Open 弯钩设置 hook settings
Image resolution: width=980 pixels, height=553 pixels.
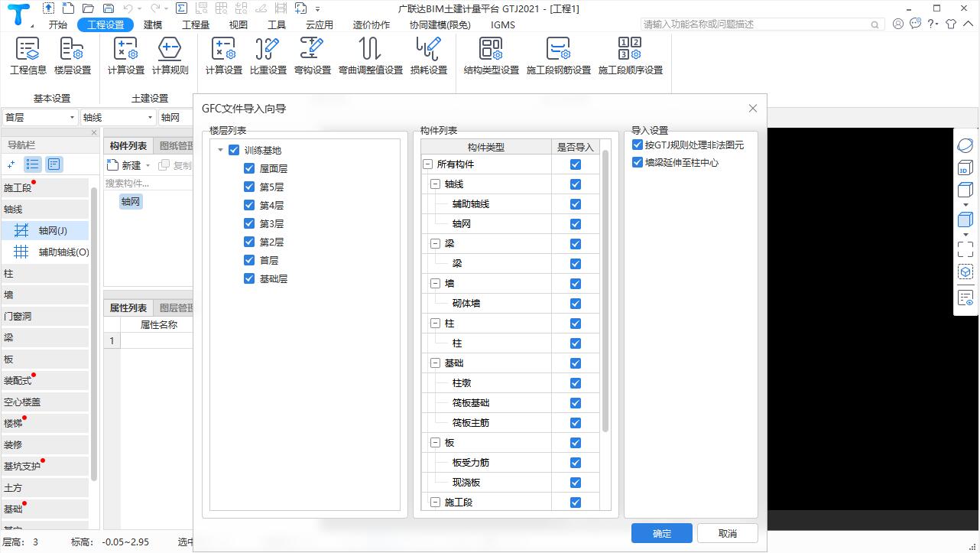313,56
